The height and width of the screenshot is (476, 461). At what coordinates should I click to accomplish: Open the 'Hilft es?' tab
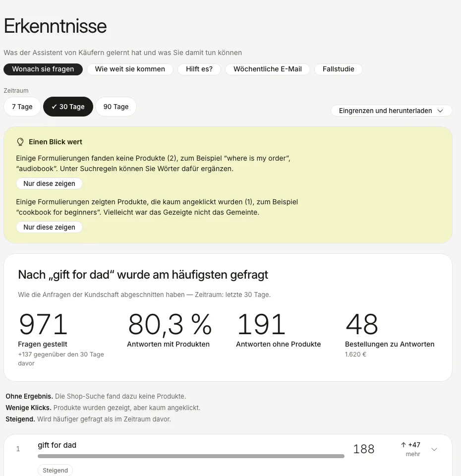199,69
